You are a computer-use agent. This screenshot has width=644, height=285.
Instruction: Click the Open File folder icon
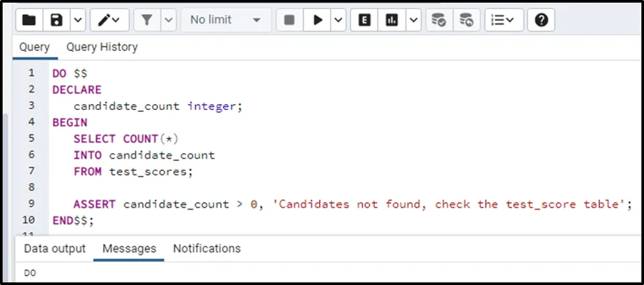[29, 20]
